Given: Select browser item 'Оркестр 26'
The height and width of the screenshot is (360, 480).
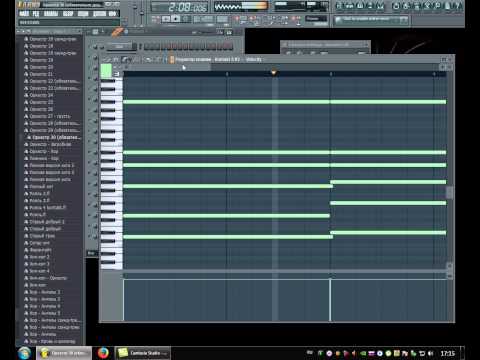Looking at the screenshot, I should tap(41, 109).
